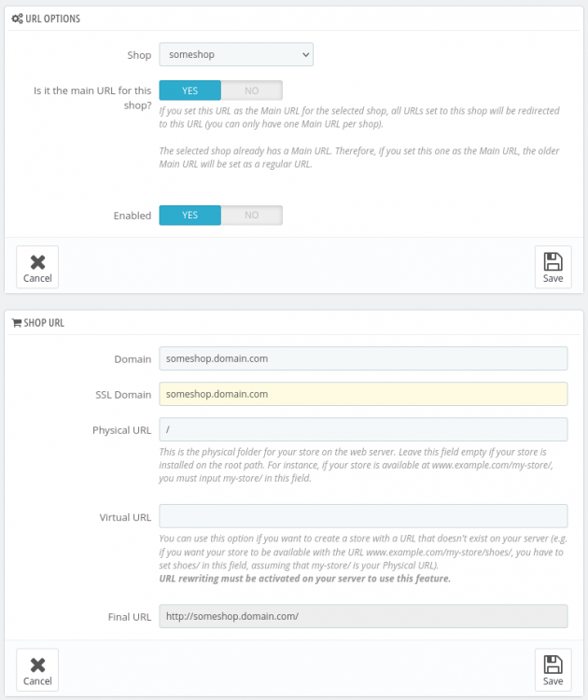Click the X icon in bottom Cancel button
The width and height of the screenshot is (588, 700).
[x=37, y=665]
